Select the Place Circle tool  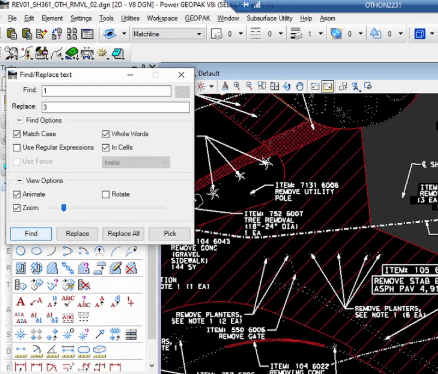tap(21, 251)
